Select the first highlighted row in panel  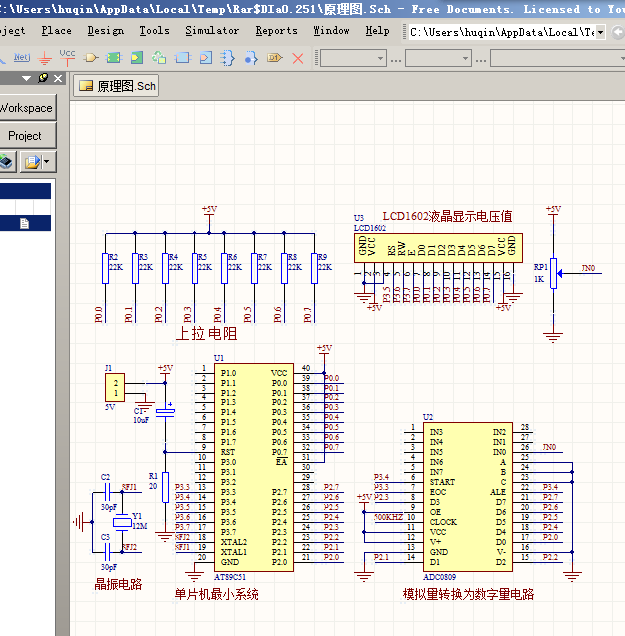coord(25,191)
